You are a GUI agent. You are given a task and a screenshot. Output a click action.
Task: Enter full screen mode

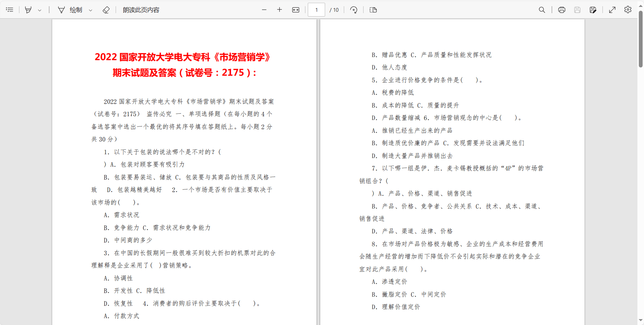(612, 10)
